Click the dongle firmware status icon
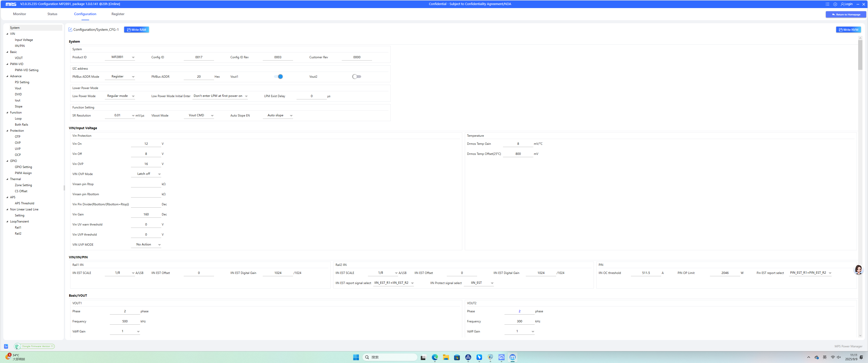Viewport: 868px width, 363px height. click(17, 346)
